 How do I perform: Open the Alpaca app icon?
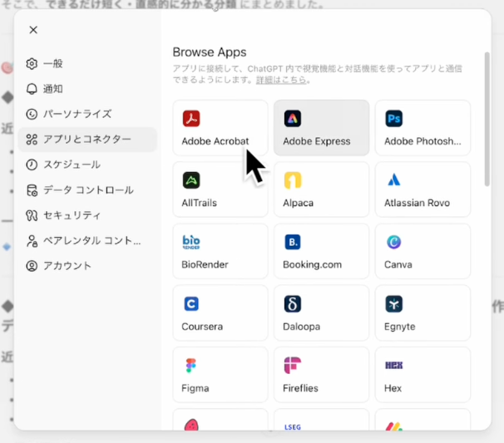(x=293, y=180)
